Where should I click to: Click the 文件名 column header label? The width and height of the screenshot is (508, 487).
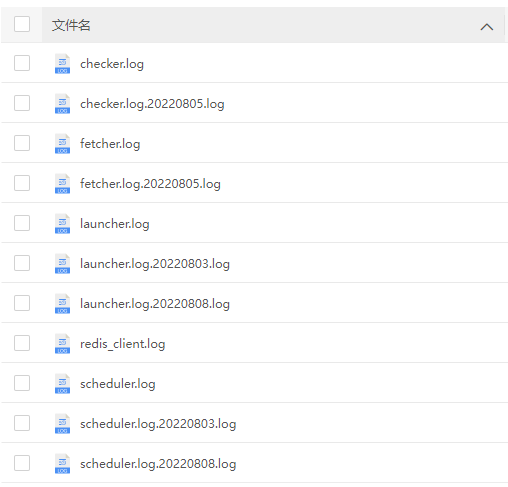[71, 25]
